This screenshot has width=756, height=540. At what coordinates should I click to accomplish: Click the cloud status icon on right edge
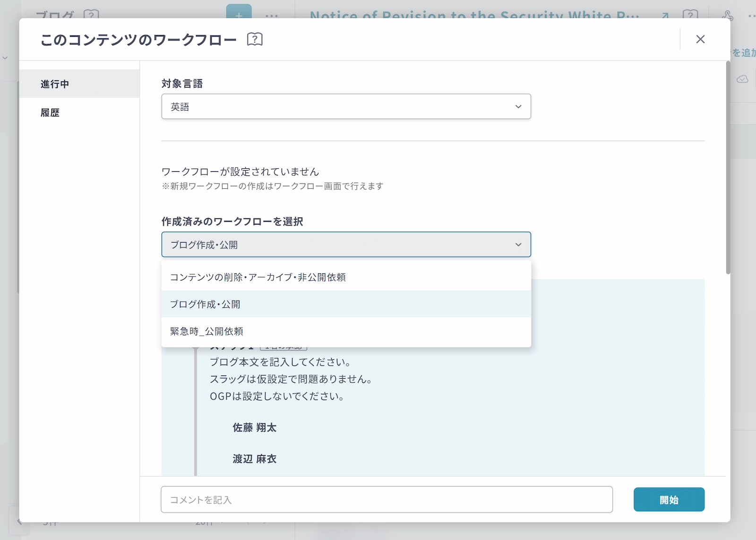pos(742,79)
